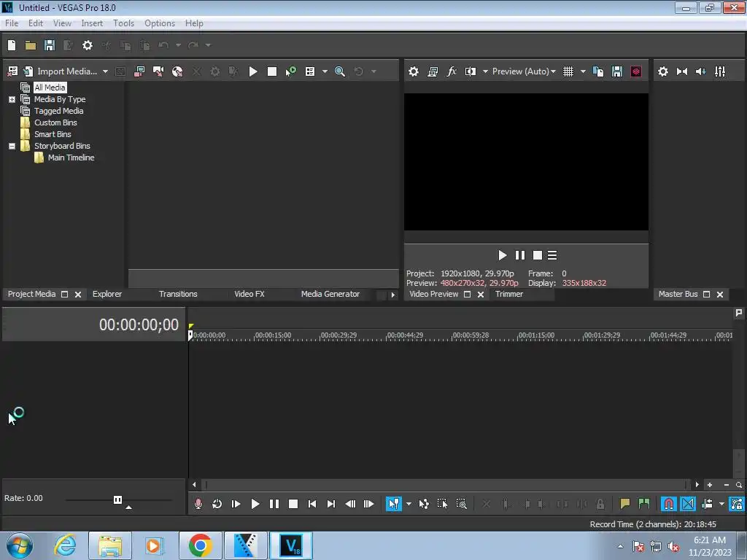The height and width of the screenshot is (560, 747).
Task: Open Video Output FX icon
Action: click(452, 71)
